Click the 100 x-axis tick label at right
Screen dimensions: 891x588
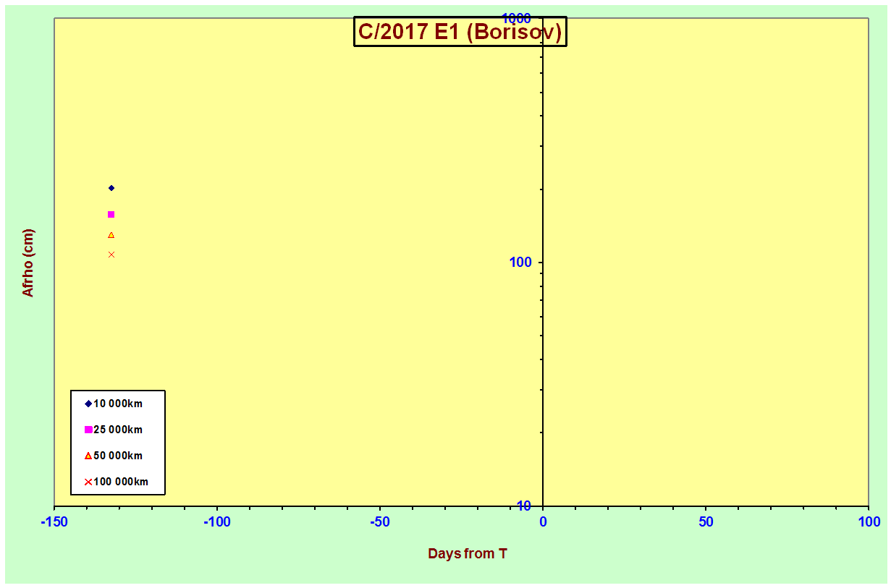click(869, 521)
